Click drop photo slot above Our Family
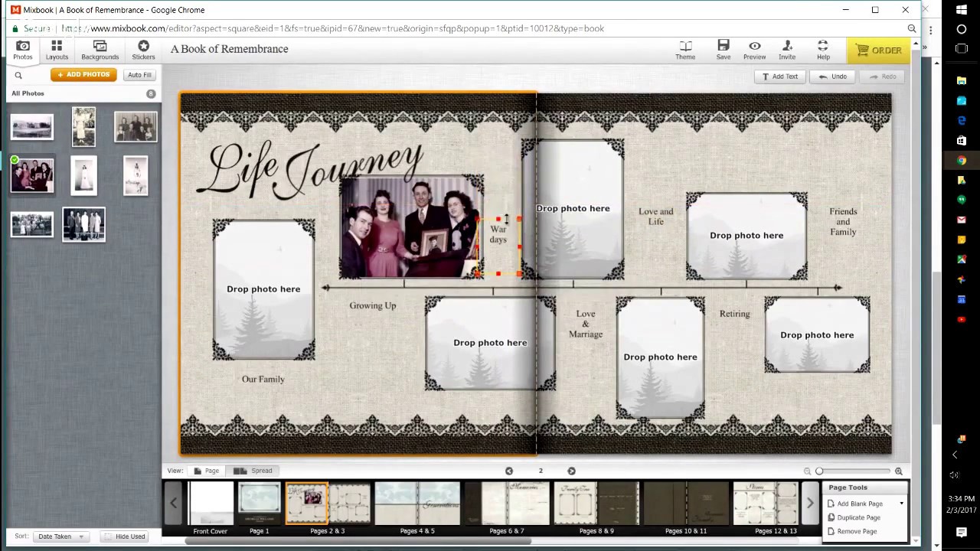The height and width of the screenshot is (551, 980). click(x=263, y=289)
